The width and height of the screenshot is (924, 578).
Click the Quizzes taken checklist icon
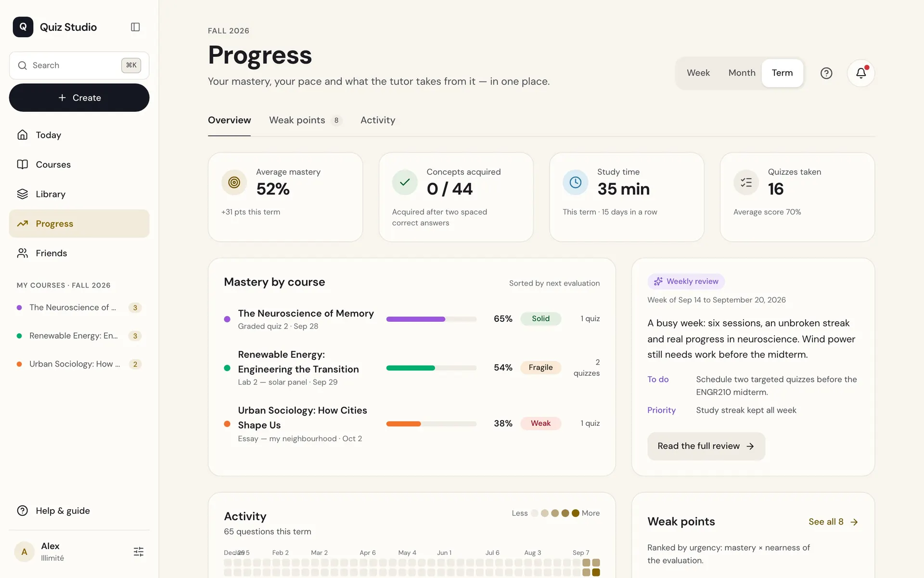[746, 183]
